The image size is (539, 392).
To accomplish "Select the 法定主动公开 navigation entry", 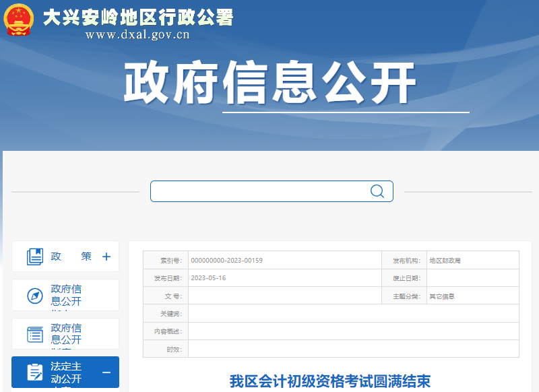I will pos(67,372).
